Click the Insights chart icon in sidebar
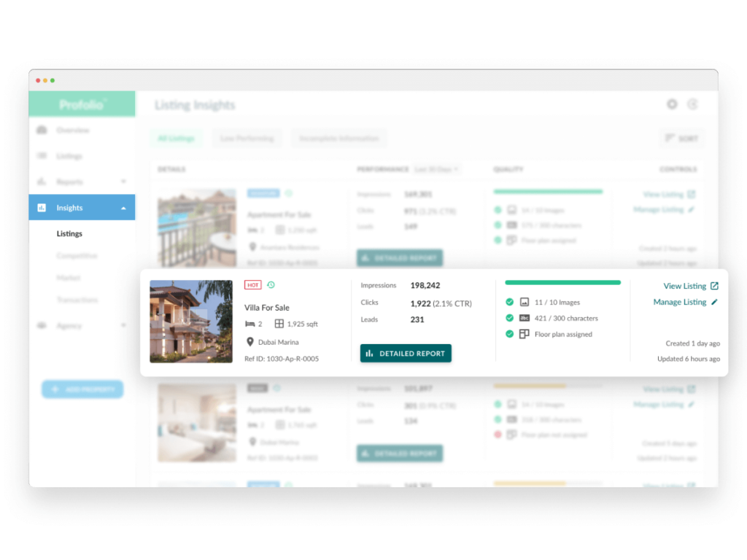747x560 pixels. pos(42,208)
